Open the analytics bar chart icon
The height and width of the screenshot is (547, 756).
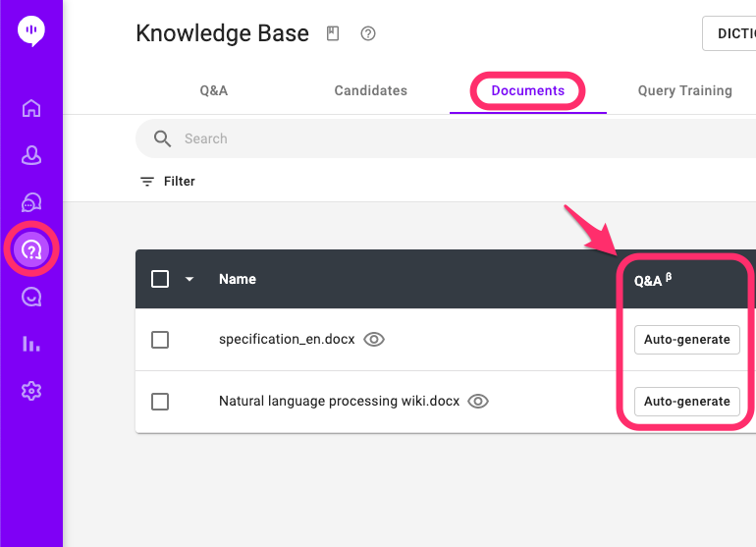[31, 344]
